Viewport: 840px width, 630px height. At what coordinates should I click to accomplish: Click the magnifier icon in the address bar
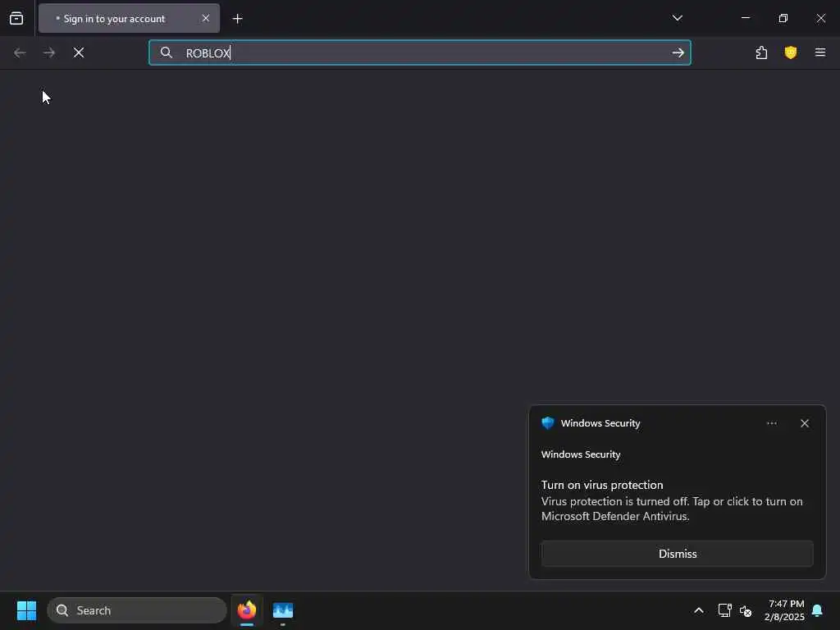167,52
